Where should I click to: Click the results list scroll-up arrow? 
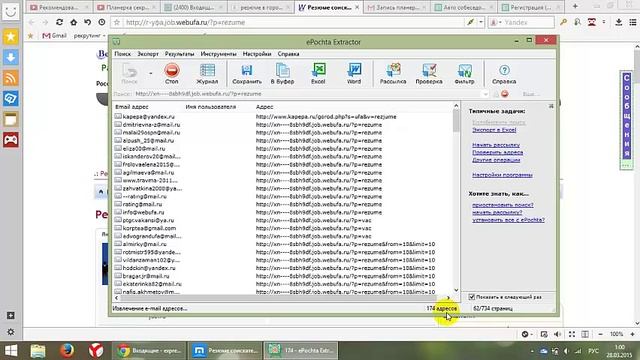(x=456, y=106)
